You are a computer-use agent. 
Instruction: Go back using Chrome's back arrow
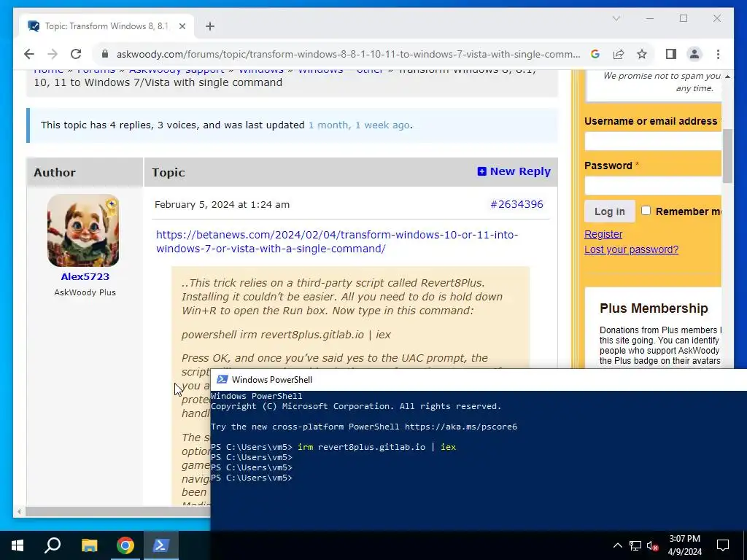coord(29,54)
